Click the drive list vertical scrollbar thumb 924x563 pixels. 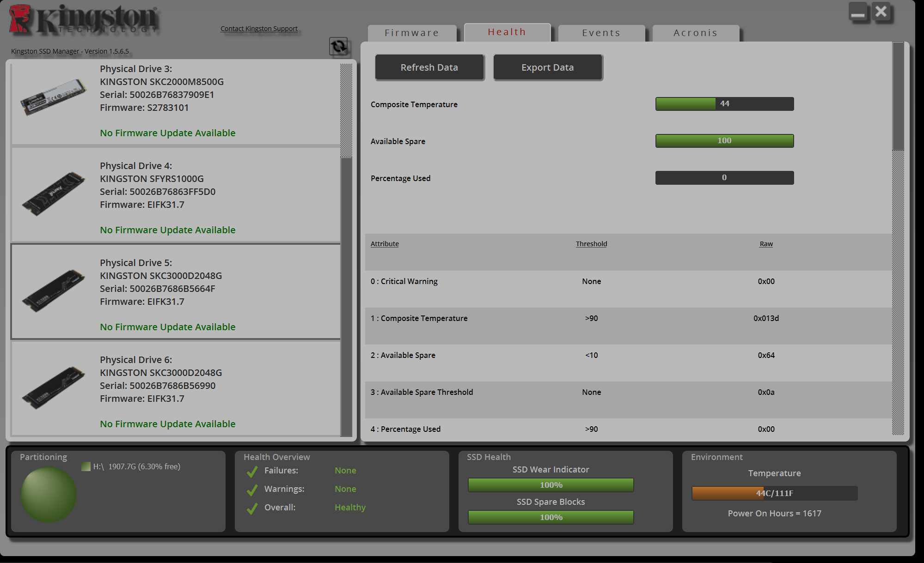(346, 297)
